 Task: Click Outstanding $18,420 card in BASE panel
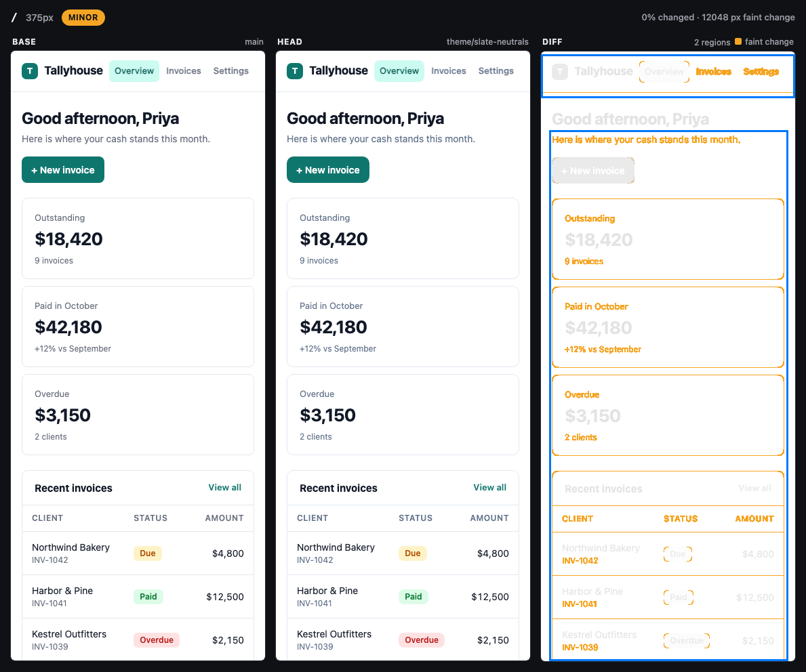(138, 238)
